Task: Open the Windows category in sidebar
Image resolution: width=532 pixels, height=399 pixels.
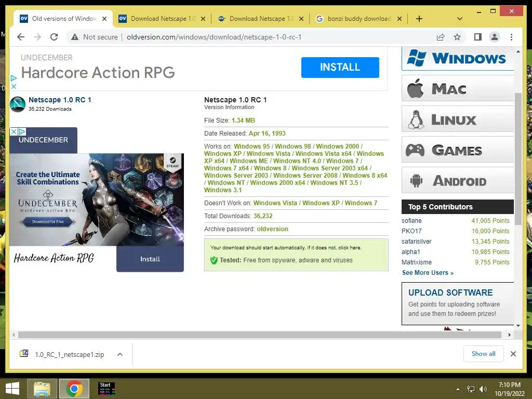Action: tap(457, 58)
